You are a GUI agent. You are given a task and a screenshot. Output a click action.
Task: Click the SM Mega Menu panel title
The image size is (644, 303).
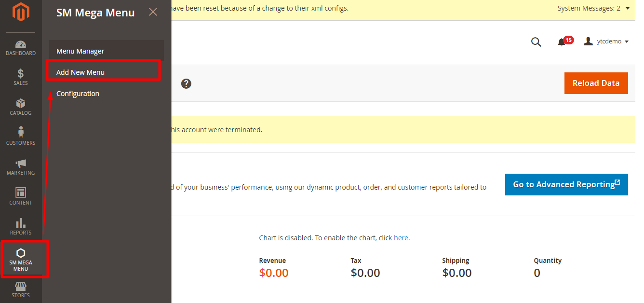click(x=95, y=13)
